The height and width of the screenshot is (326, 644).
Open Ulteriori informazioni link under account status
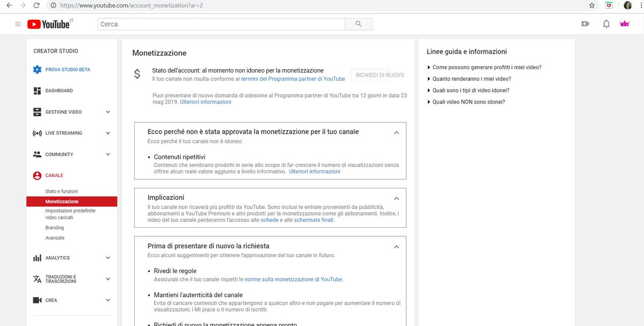point(206,102)
